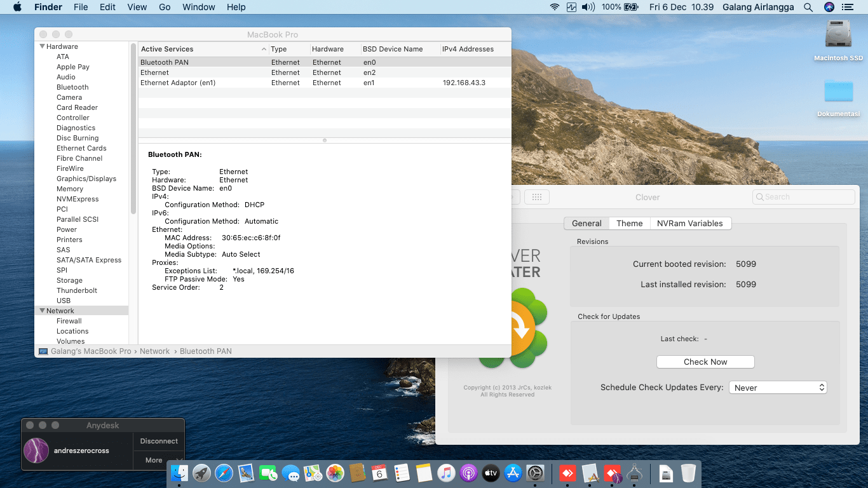
Task: Launch Launchpad from the Dock
Action: 202,473
